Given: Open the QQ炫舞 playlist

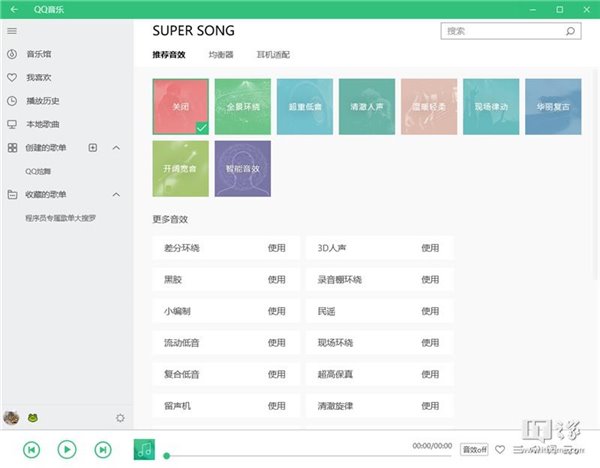Looking at the screenshot, I should click(x=38, y=171).
